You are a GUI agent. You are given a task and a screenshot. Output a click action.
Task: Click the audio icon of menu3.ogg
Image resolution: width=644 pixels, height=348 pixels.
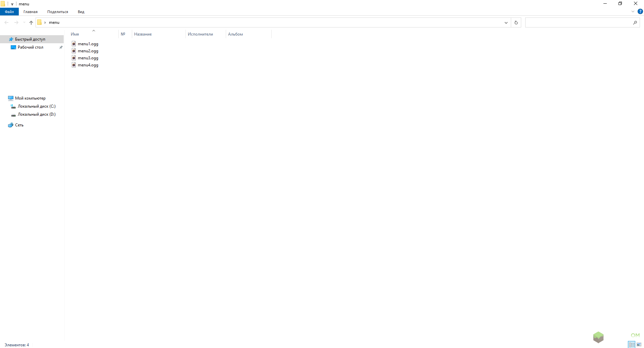[74, 58]
